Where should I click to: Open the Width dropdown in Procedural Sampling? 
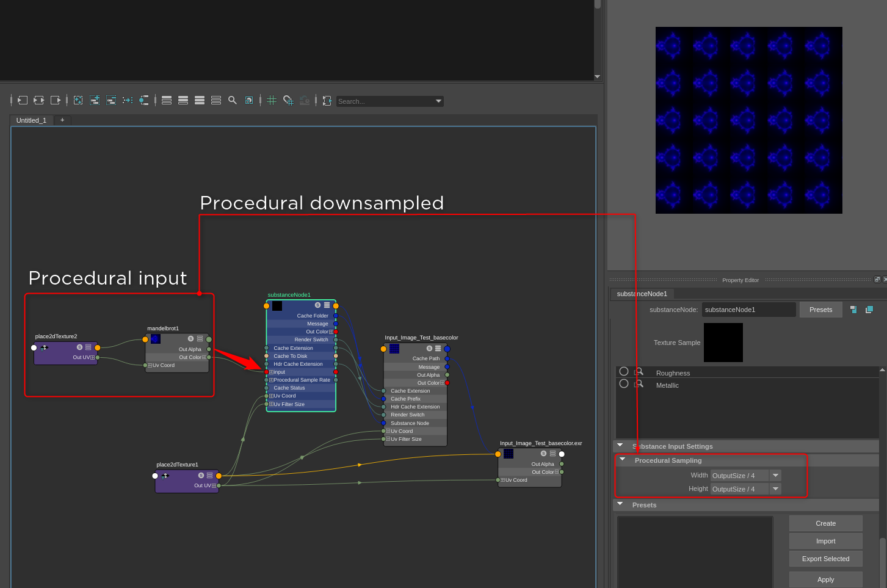coord(775,476)
